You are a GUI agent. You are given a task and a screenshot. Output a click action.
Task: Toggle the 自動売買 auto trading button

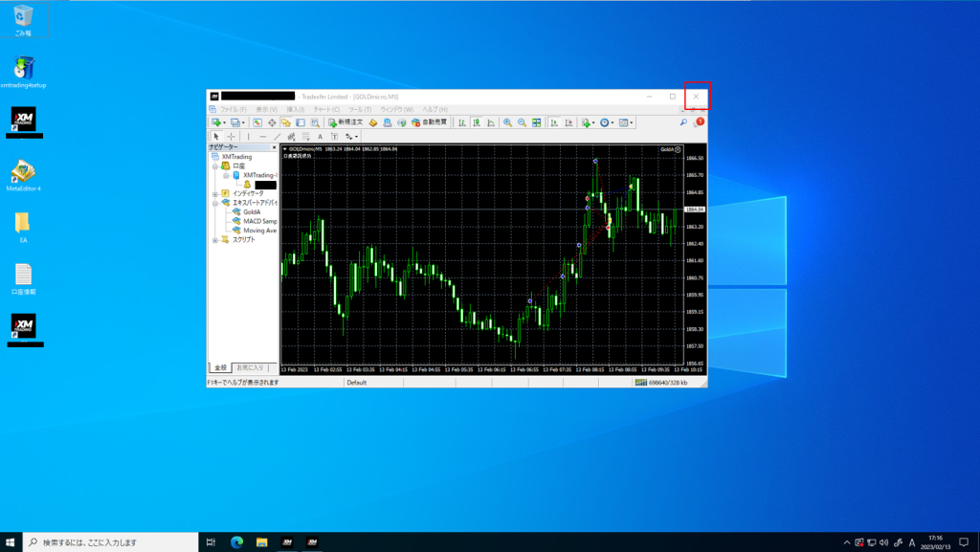(430, 123)
